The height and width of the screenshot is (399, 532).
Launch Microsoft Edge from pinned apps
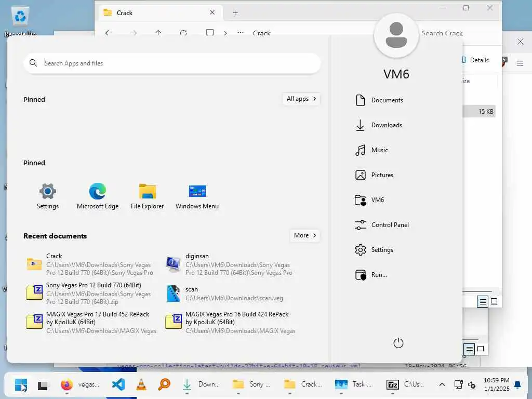(98, 196)
